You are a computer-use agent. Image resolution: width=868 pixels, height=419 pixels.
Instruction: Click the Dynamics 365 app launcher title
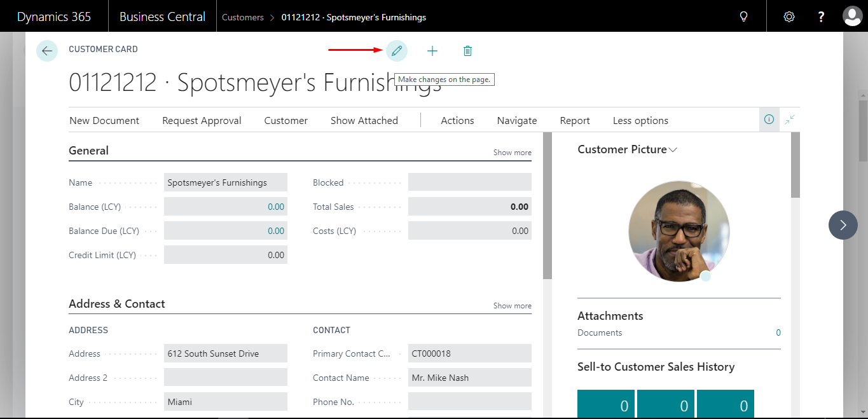54,17
